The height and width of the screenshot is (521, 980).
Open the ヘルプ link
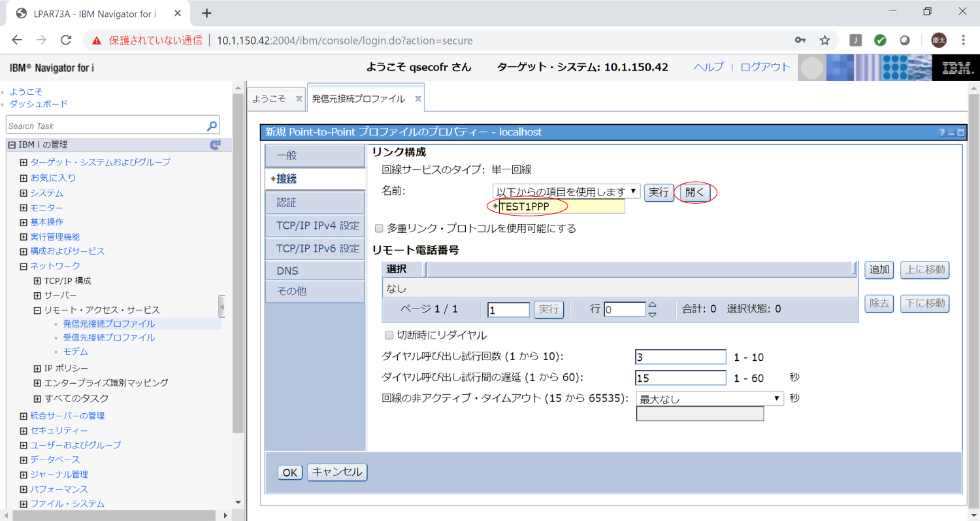(x=709, y=67)
